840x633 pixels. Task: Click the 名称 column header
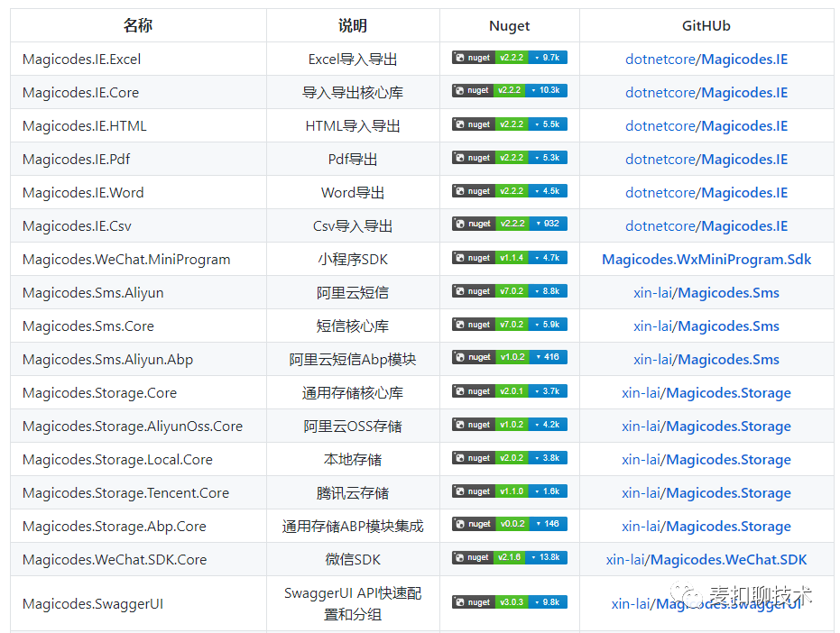[138, 25]
